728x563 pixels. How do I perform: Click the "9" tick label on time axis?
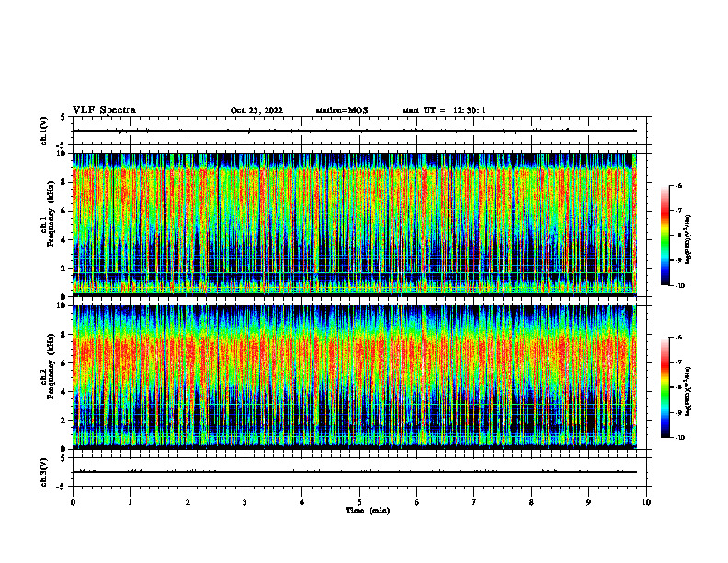(588, 502)
